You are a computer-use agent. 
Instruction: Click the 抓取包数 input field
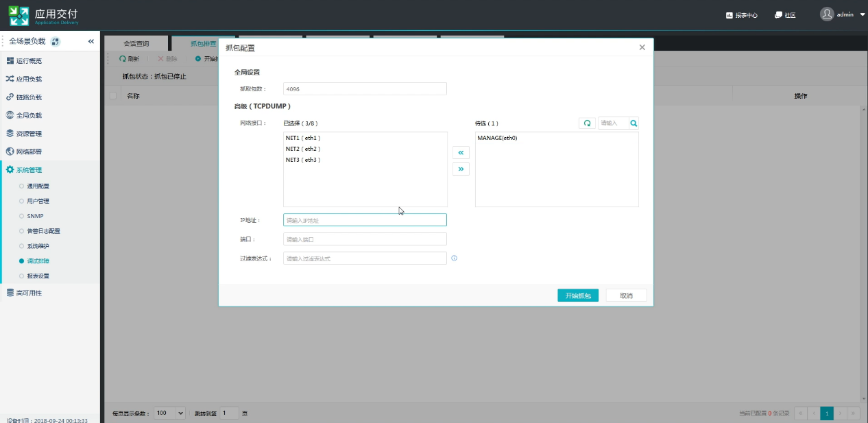pyautogui.click(x=365, y=89)
